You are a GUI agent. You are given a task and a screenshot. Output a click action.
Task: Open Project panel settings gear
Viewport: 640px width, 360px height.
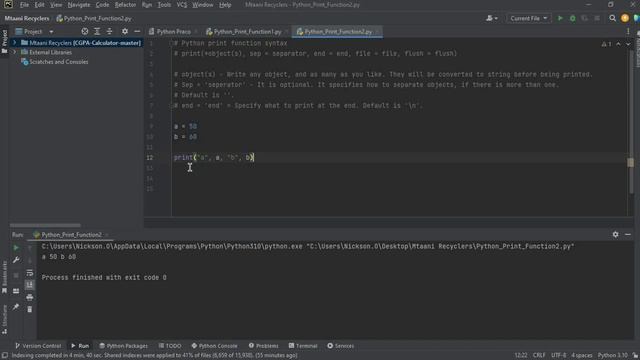click(x=125, y=31)
